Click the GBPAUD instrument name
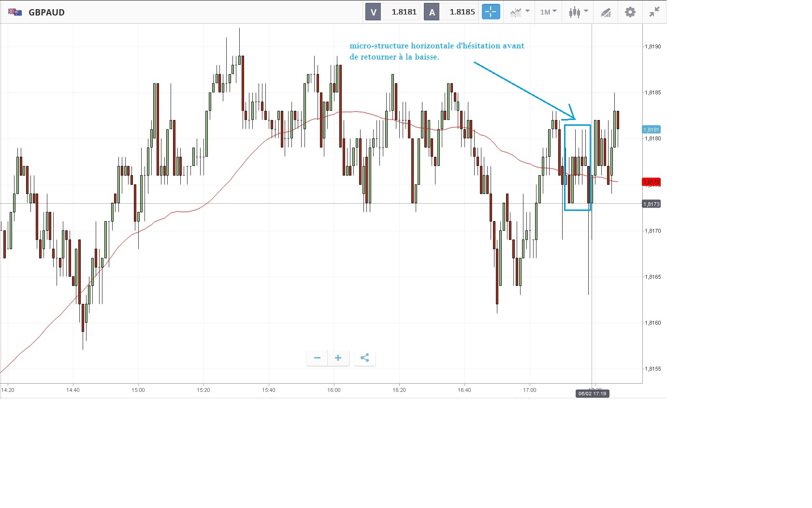The height and width of the screenshot is (508, 812). pyautogui.click(x=46, y=13)
